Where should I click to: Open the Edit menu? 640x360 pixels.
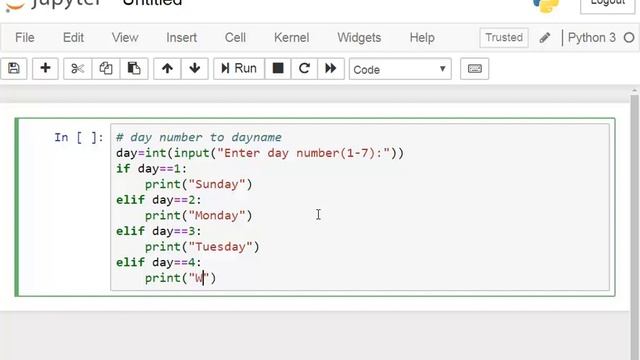coord(73,38)
